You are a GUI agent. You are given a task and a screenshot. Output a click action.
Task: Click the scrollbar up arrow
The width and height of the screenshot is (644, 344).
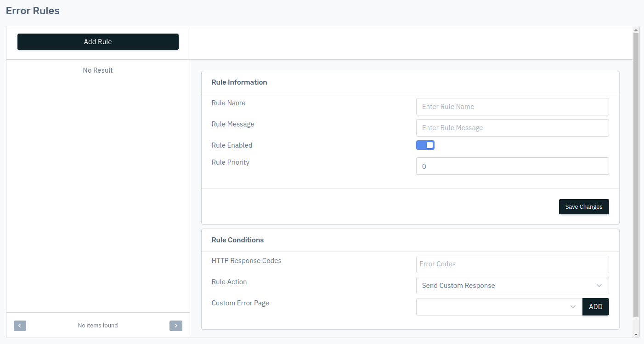click(x=636, y=29)
